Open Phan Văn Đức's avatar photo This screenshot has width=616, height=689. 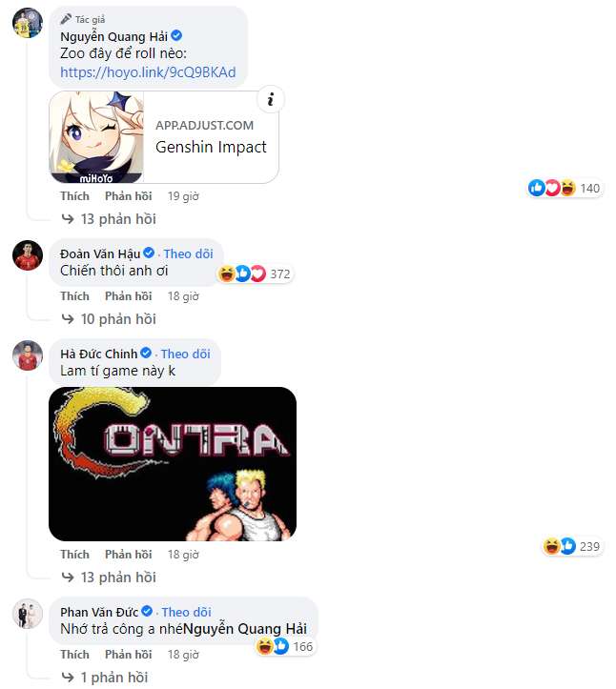(28, 614)
